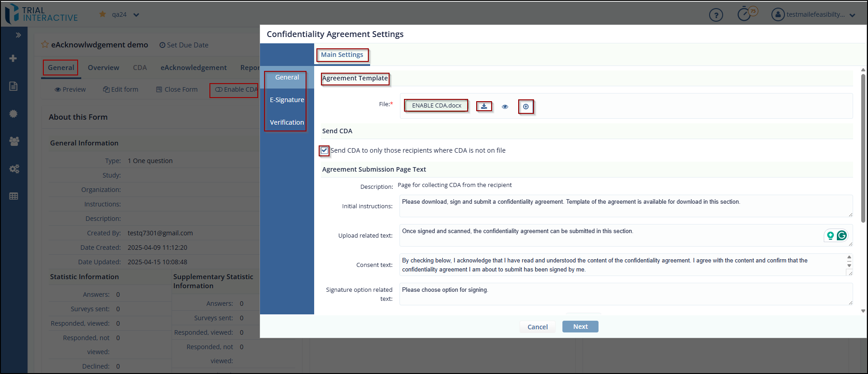Expand the left sidebar with double chevron
The width and height of the screenshot is (868, 374).
pyautogui.click(x=18, y=35)
